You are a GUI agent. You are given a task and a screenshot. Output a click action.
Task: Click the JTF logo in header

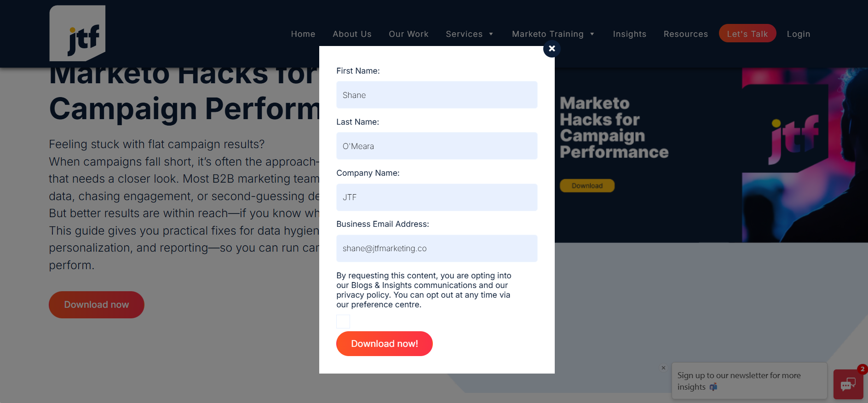(x=78, y=34)
